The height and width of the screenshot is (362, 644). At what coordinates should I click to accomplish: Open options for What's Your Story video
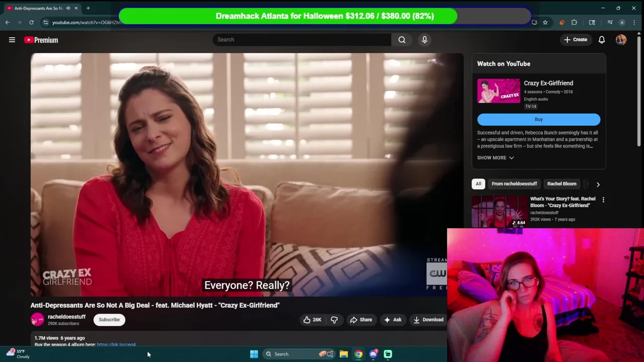point(603,200)
